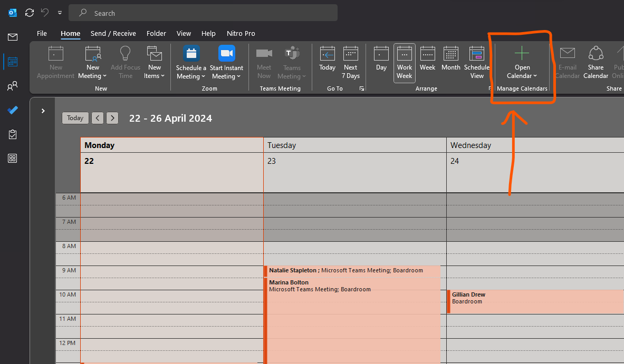Image resolution: width=624 pixels, height=364 pixels.
Task: Select the Day view arrangement
Action: click(381, 59)
